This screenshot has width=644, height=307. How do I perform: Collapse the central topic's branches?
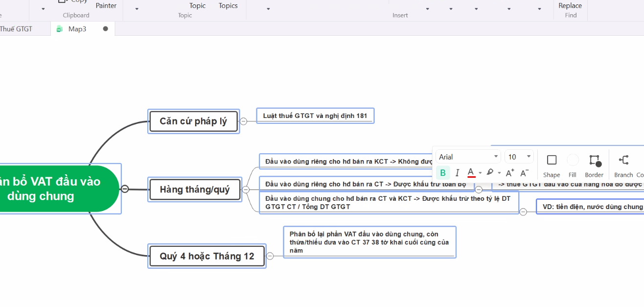tap(125, 189)
